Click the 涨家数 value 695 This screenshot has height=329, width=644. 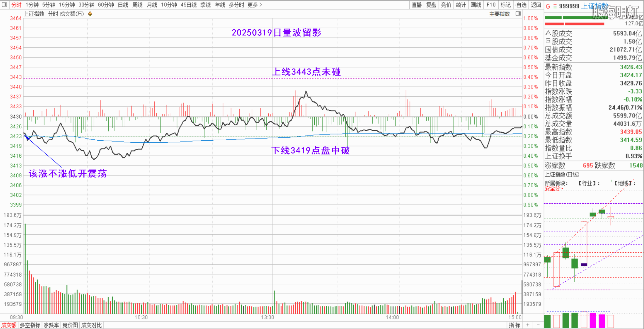(x=588, y=166)
